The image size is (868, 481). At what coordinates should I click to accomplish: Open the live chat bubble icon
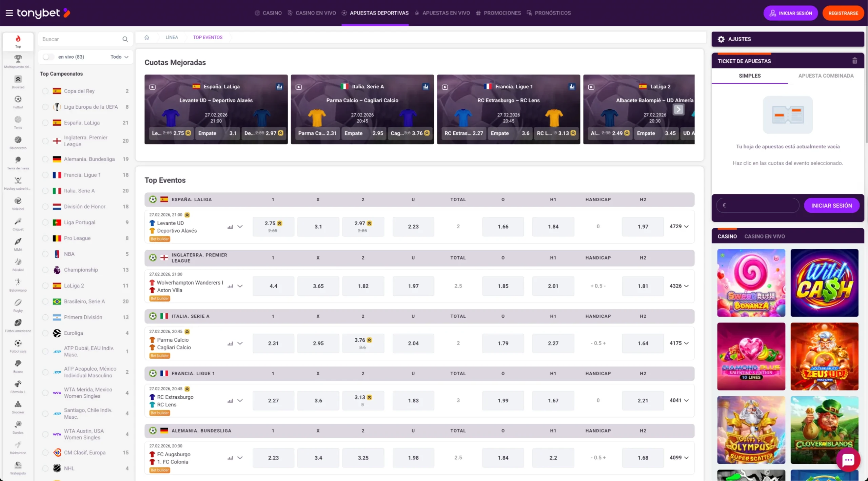[x=848, y=460]
